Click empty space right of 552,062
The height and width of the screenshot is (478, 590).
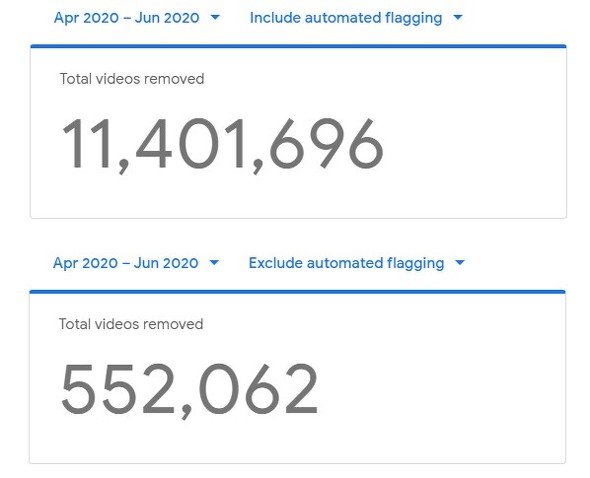click(x=440, y=390)
